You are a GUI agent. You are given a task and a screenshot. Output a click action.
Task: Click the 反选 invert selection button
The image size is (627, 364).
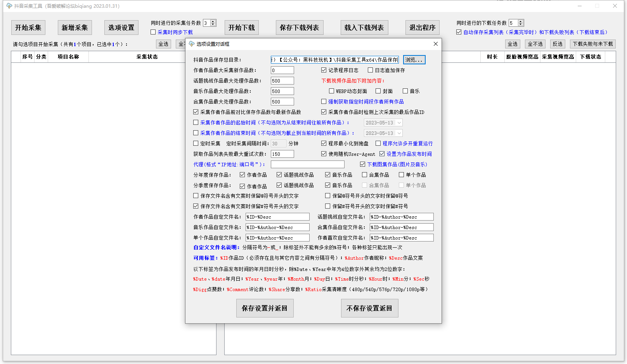[x=558, y=44]
